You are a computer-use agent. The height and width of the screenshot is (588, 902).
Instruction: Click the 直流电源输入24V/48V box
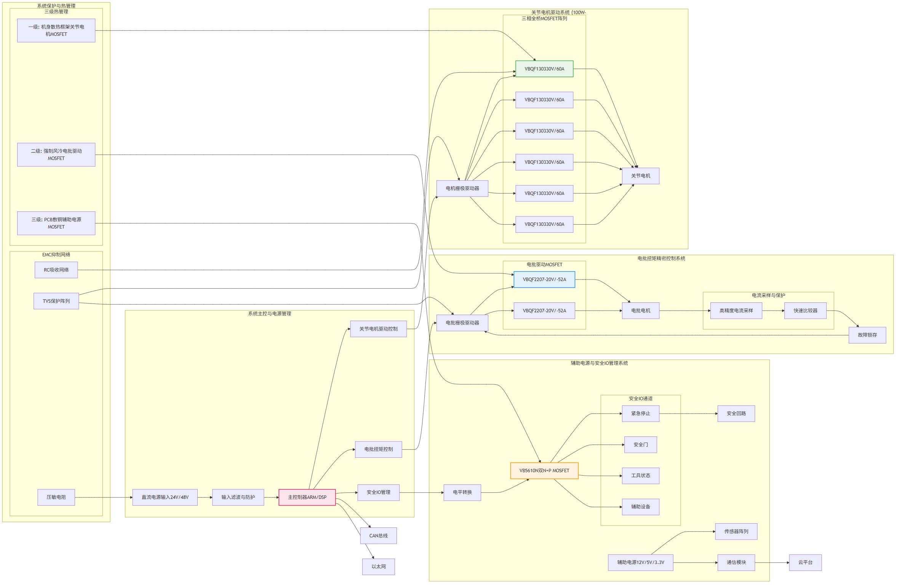(165, 497)
